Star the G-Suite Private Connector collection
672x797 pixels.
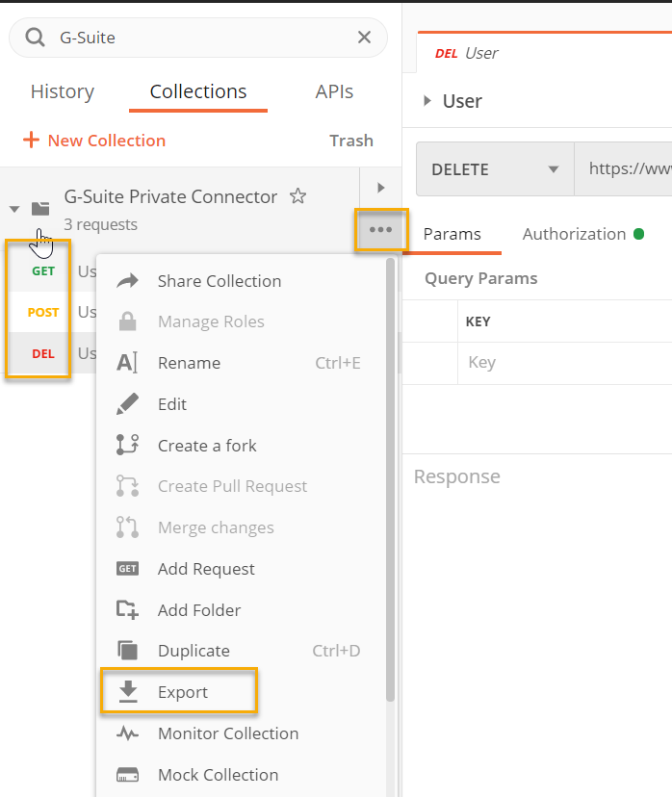(297, 196)
